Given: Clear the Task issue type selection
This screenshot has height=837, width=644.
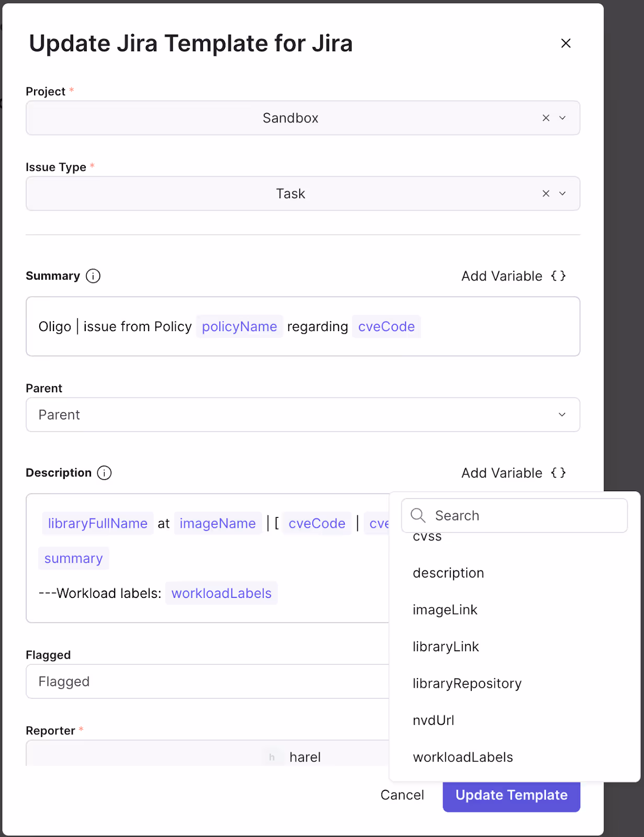Looking at the screenshot, I should (x=546, y=194).
